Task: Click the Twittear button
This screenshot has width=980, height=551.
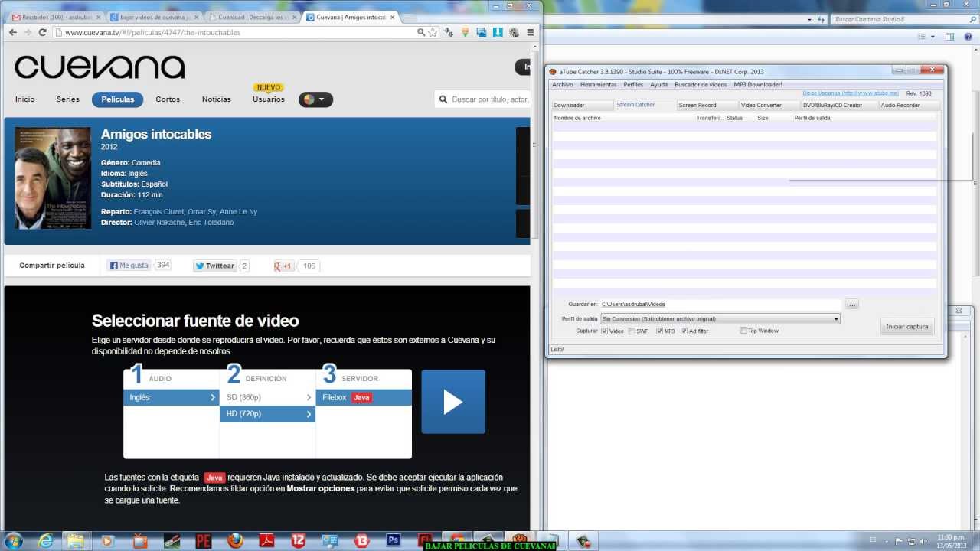Action: point(214,266)
